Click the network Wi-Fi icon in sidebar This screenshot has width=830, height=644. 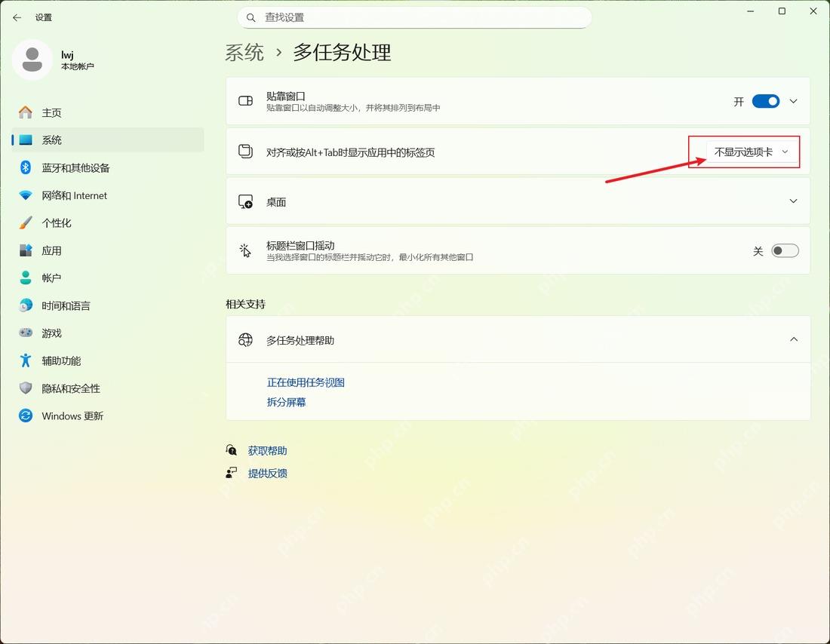pyautogui.click(x=26, y=195)
